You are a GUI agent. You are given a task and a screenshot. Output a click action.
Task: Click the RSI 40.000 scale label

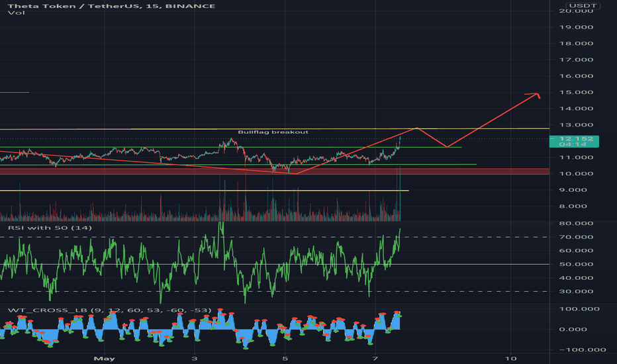[x=576, y=278]
